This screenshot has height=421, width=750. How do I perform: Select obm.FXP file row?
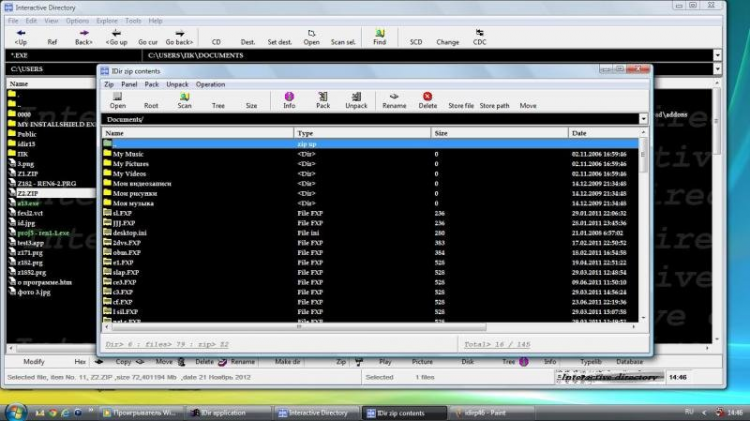click(370, 253)
